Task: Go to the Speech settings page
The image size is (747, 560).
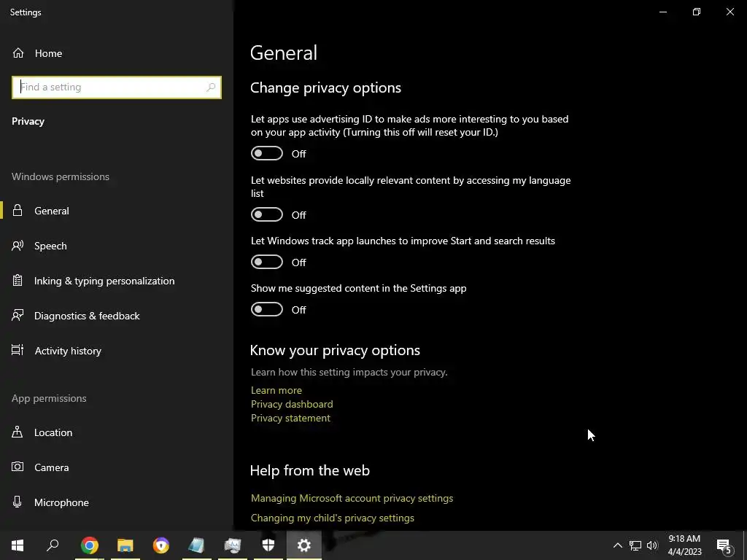Action: pyautogui.click(x=117, y=246)
